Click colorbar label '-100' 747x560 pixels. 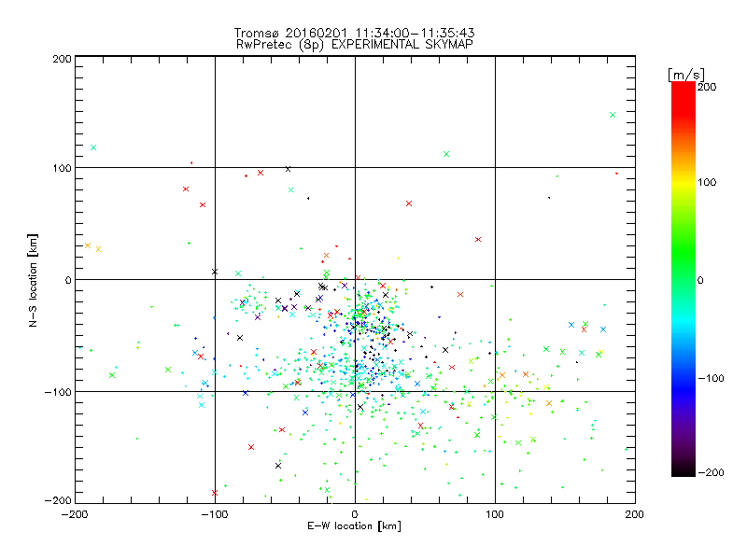click(711, 378)
